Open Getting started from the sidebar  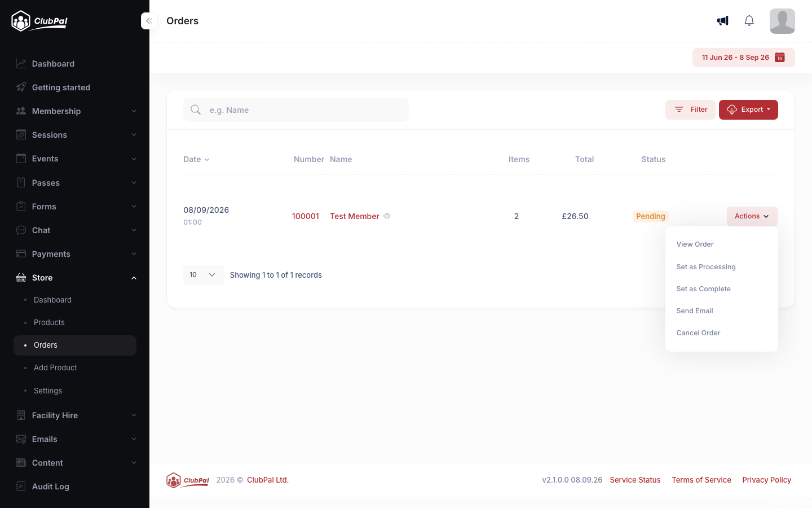(74, 87)
